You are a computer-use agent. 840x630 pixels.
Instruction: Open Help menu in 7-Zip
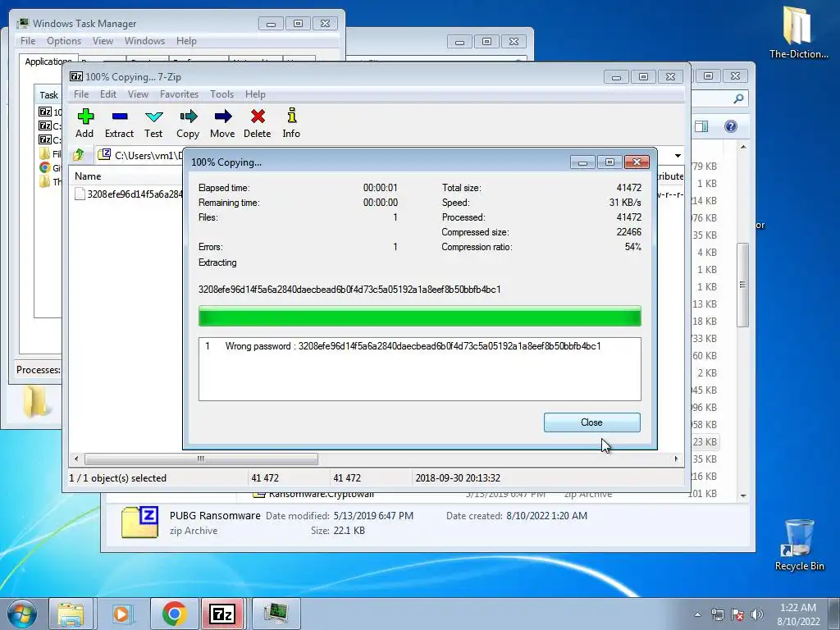(255, 94)
